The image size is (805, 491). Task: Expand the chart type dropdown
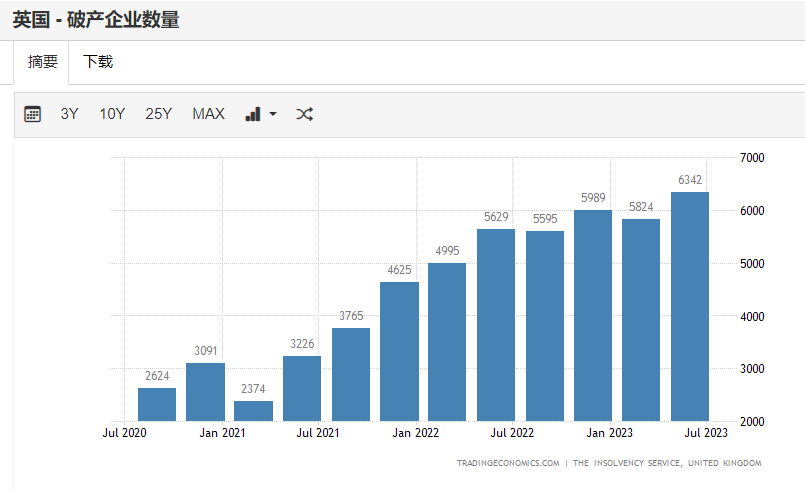(x=260, y=114)
